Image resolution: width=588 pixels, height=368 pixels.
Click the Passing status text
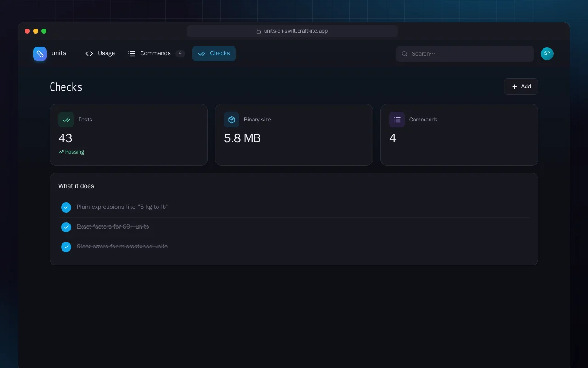coord(74,152)
